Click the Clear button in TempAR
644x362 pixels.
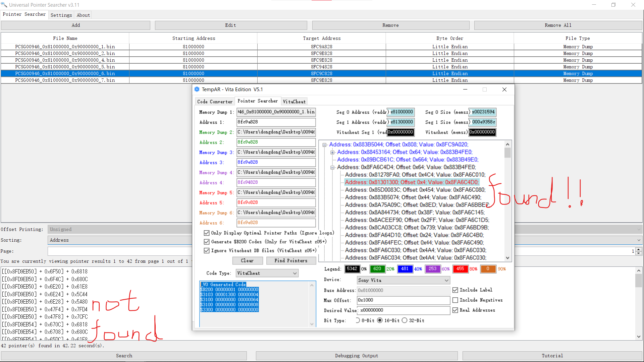(x=247, y=260)
